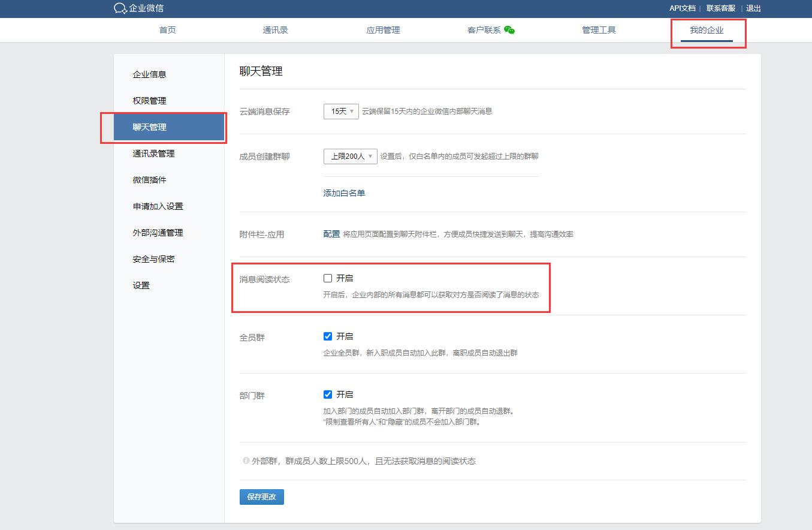812x530 pixels.
Task: Enable the 消息阅读状态 checkbox
Action: (328, 278)
